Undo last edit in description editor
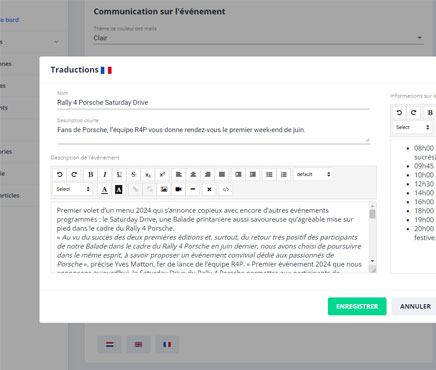The image size is (436, 370). tap(60, 174)
